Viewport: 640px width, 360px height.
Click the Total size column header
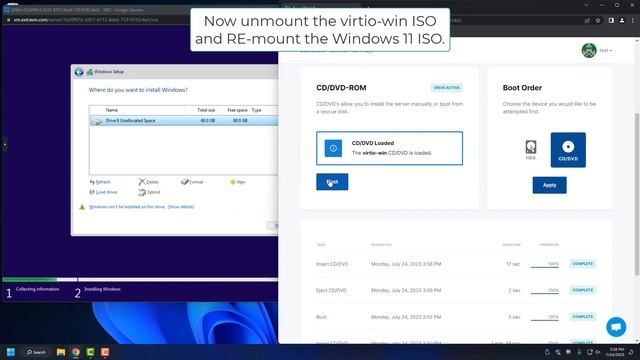[206, 110]
